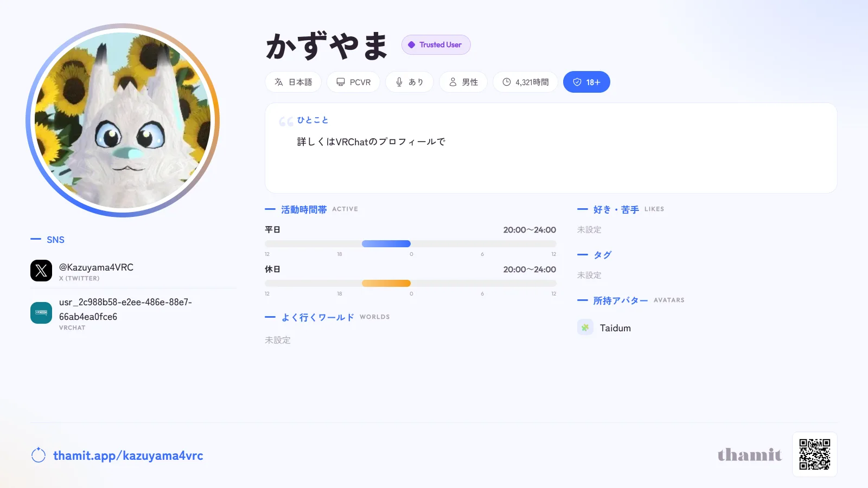The image size is (868, 488).
Task: Open the @Kazuyama4VRC Twitter handle
Action: pos(96,267)
